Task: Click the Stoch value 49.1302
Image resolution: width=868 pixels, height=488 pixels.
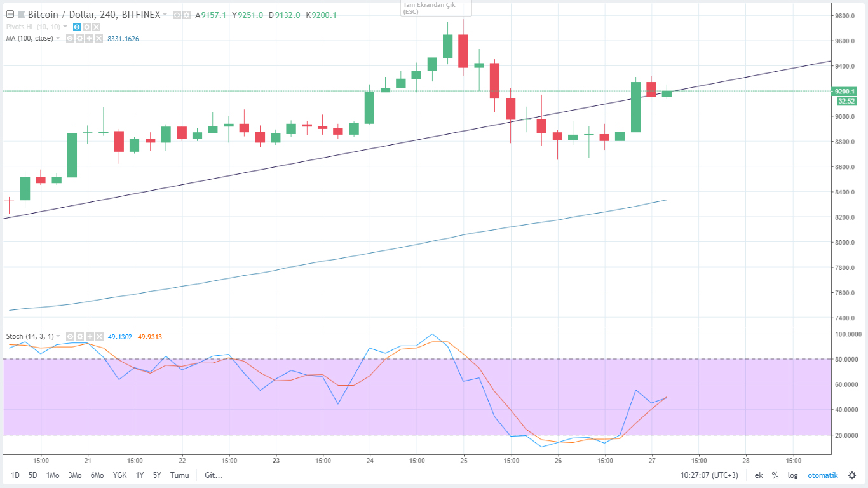Action: tap(120, 337)
